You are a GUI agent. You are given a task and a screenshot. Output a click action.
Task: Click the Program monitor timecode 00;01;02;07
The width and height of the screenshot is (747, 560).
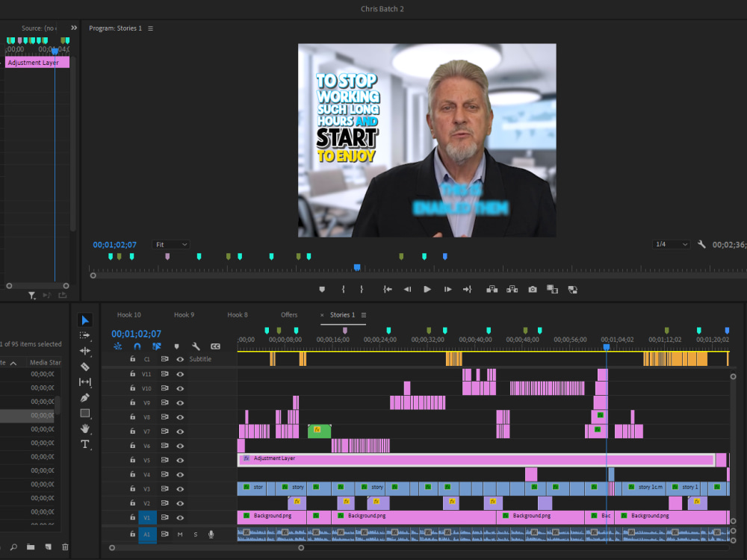(115, 245)
